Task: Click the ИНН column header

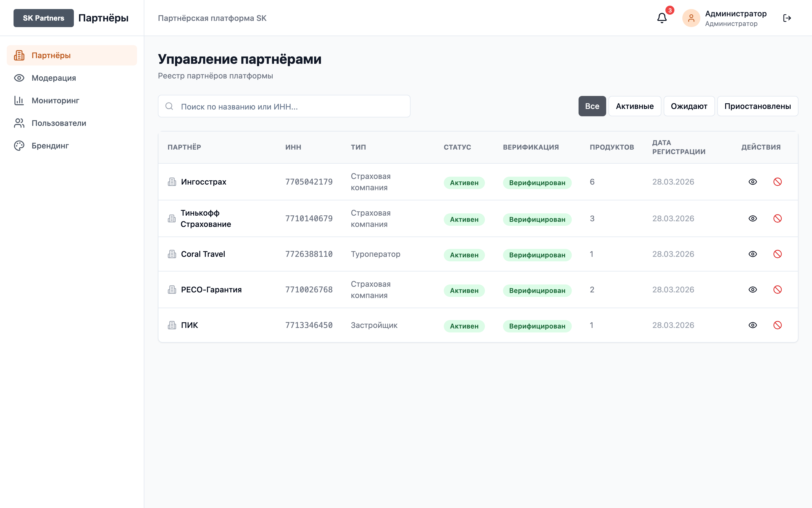Action: 293,147
